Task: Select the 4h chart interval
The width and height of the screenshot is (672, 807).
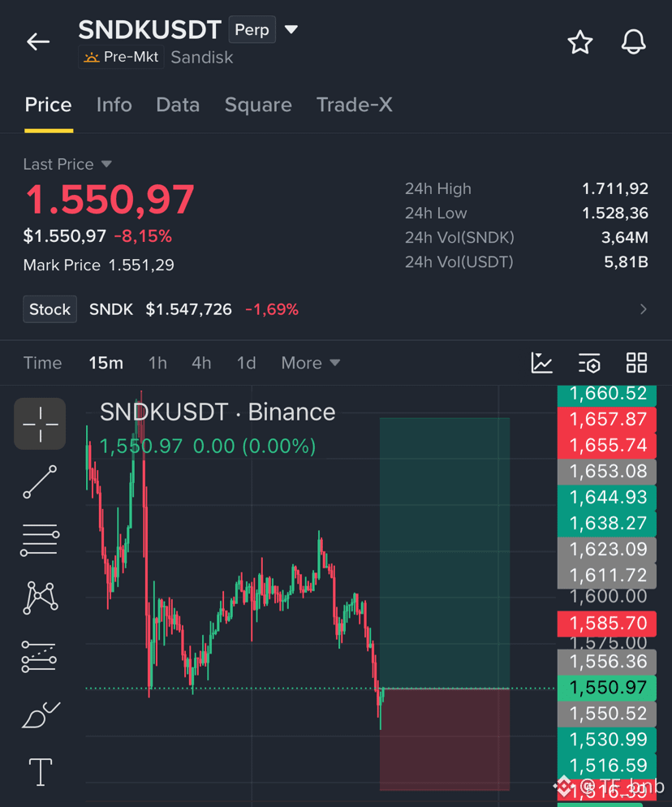Action: tap(201, 363)
